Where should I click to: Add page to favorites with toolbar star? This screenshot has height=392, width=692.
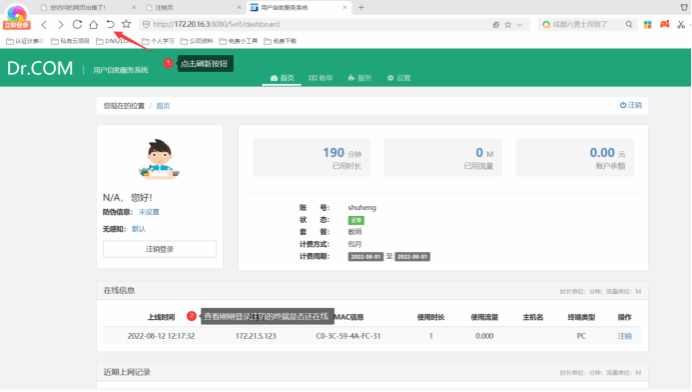tap(126, 24)
